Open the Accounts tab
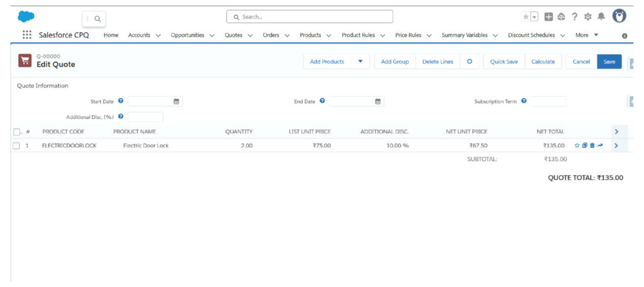The image size is (644, 287). click(139, 35)
